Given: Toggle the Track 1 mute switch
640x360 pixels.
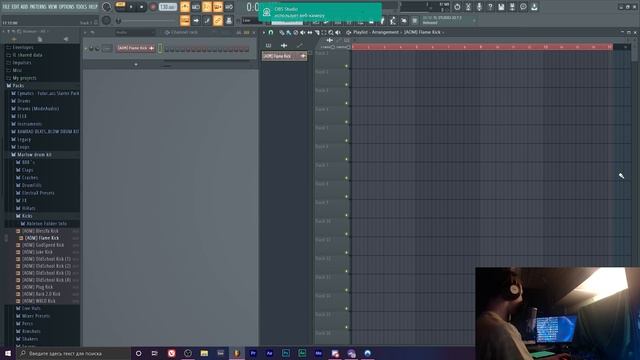Looking at the screenshot, I should point(347,66).
